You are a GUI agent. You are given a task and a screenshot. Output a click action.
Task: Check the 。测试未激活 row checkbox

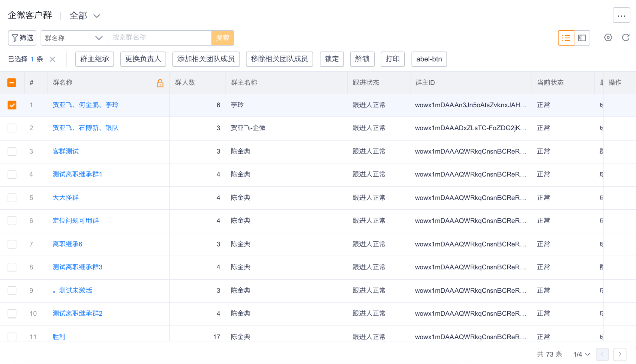(12, 291)
